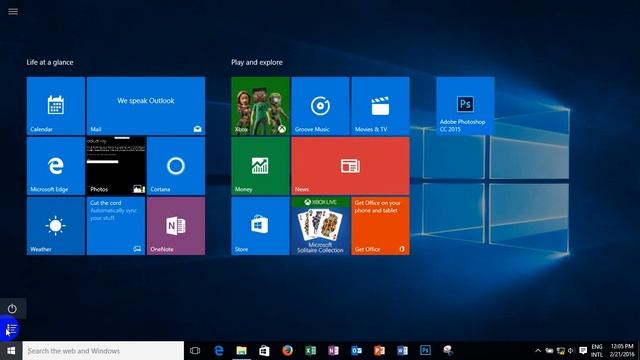This screenshot has height=360, width=640.
Task: Open the Groove Music tile
Action: click(x=320, y=106)
